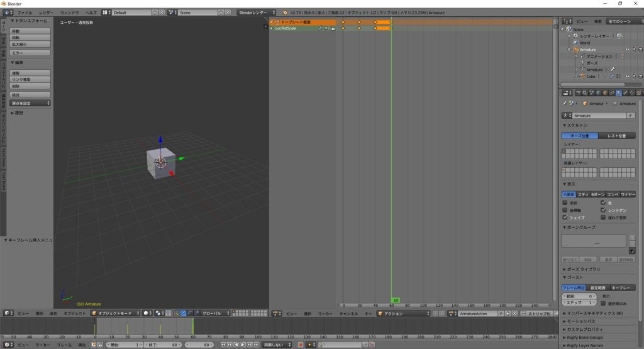Open the Bone properties tab icon

(626, 93)
